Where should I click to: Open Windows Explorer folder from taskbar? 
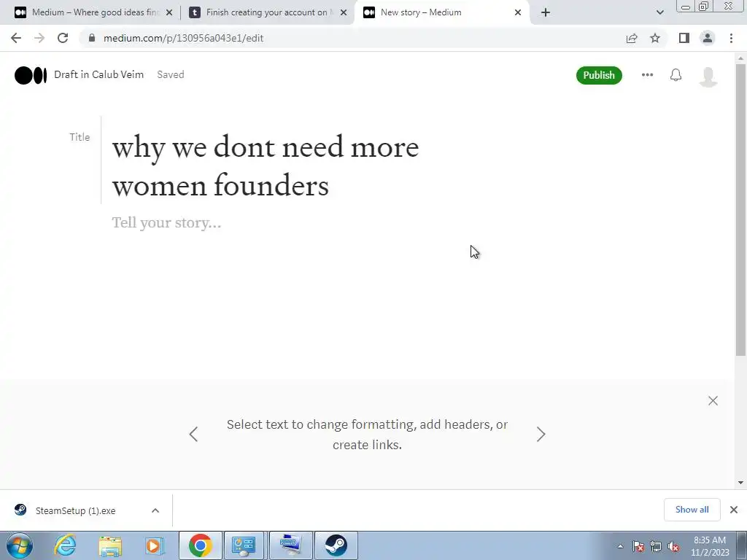pos(110,545)
